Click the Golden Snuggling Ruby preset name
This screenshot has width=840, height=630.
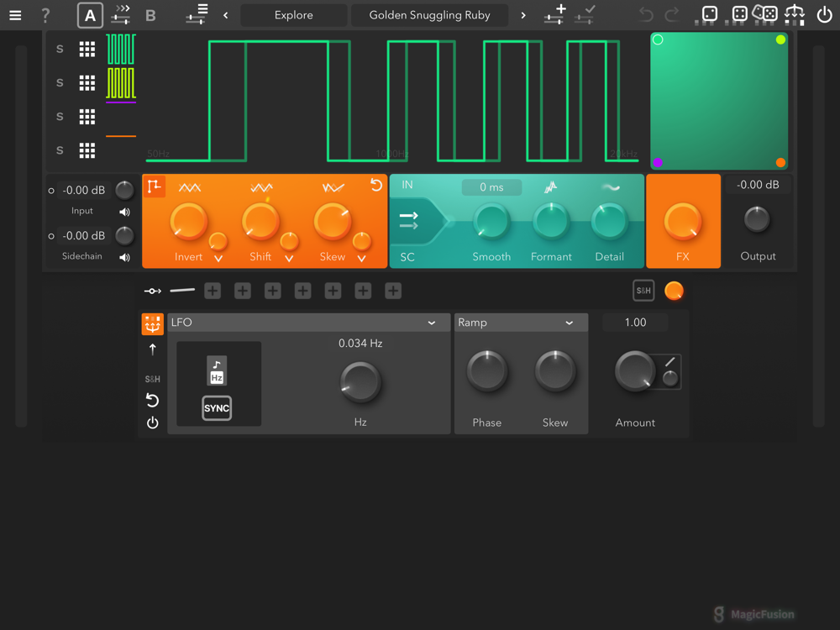pyautogui.click(x=429, y=15)
